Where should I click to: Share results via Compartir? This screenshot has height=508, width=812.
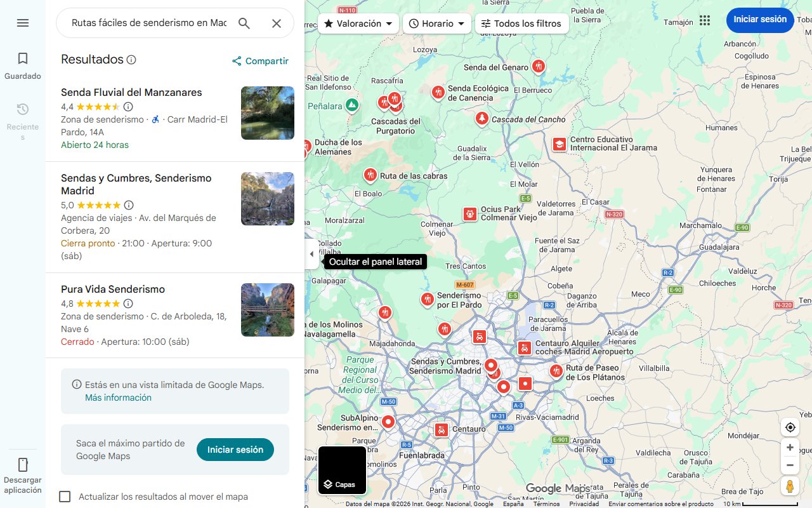pyautogui.click(x=259, y=61)
